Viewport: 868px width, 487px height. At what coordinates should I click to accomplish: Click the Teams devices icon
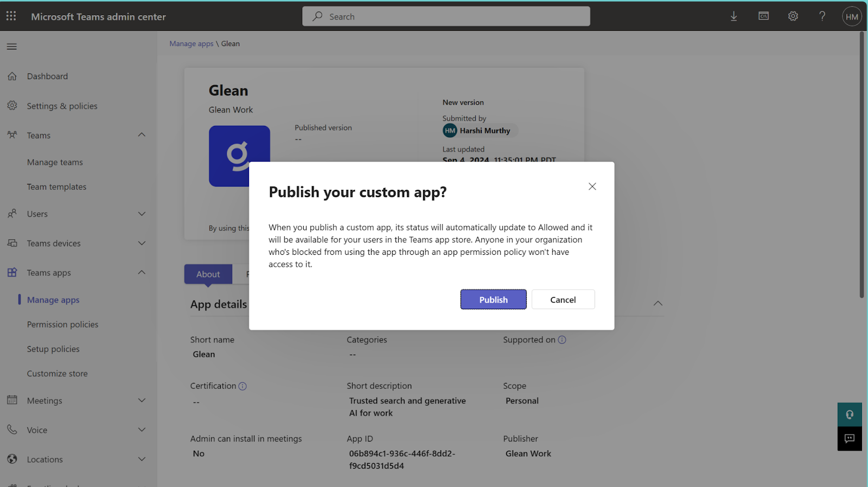point(12,243)
